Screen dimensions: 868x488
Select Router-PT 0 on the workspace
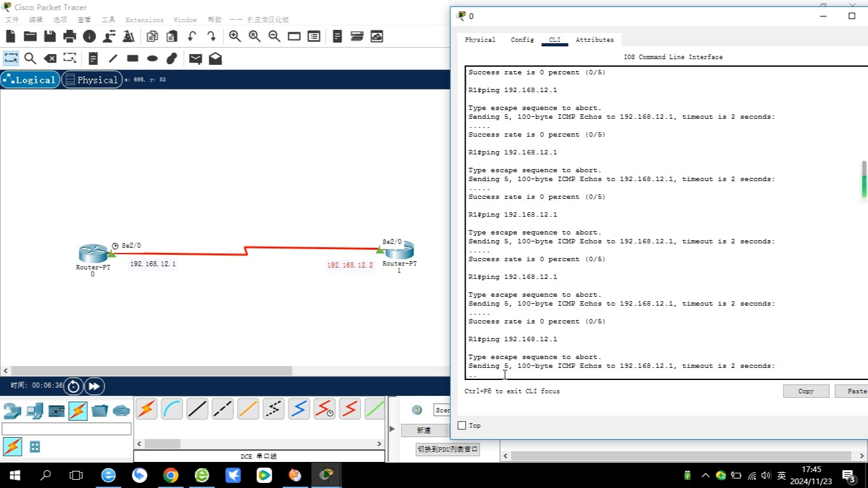click(x=93, y=254)
